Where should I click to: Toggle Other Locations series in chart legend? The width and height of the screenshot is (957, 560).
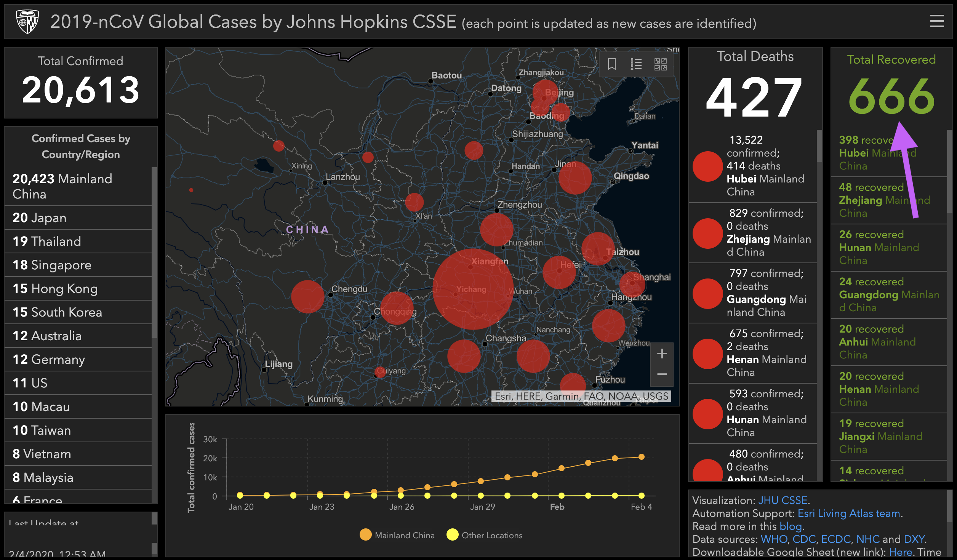pyautogui.click(x=485, y=535)
